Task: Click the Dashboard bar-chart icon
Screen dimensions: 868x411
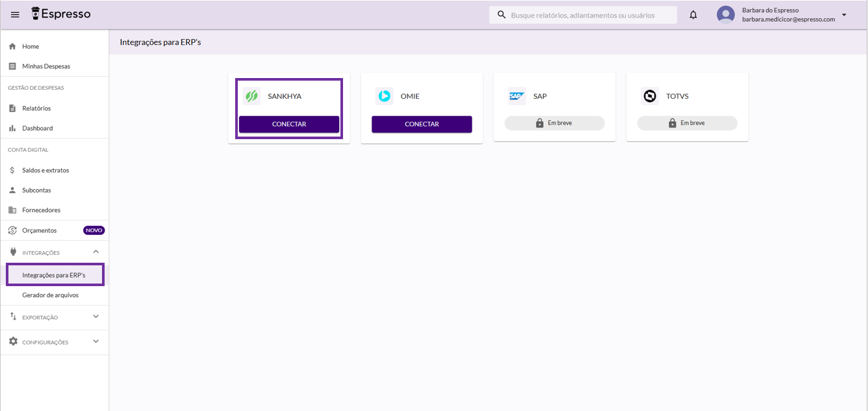Action: pos(12,128)
